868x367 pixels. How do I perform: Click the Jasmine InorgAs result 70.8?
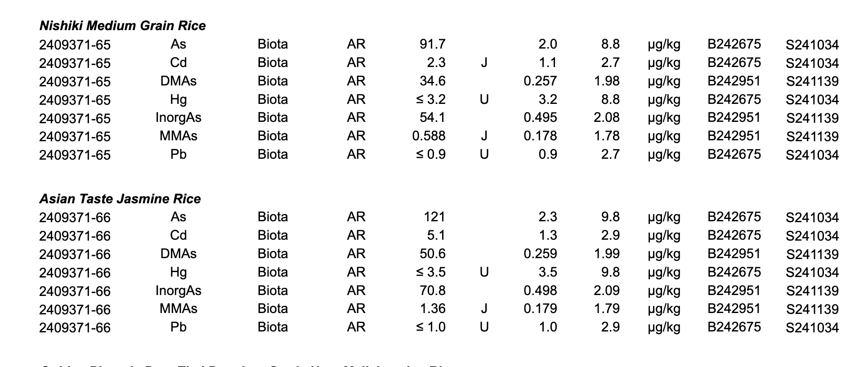(x=432, y=291)
